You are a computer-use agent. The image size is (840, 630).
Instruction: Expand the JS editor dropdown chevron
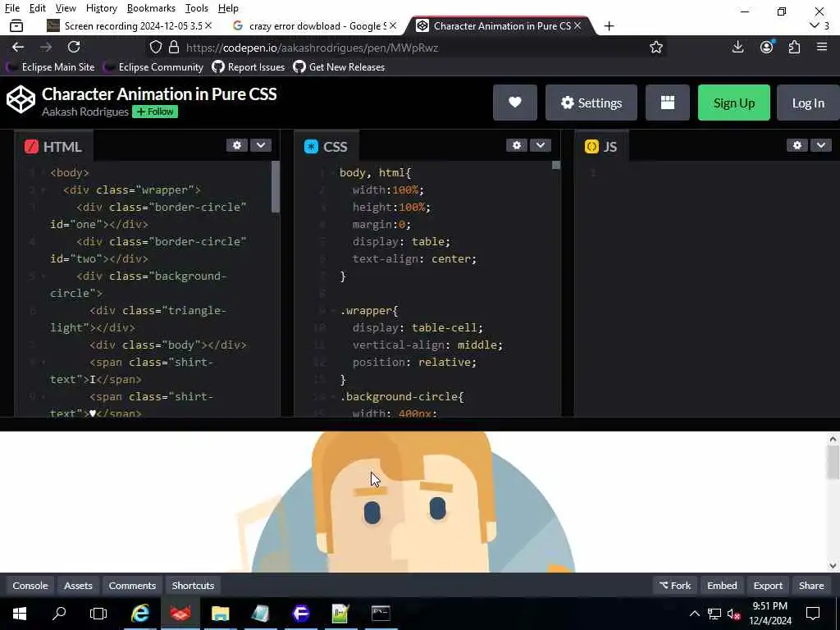click(820, 145)
